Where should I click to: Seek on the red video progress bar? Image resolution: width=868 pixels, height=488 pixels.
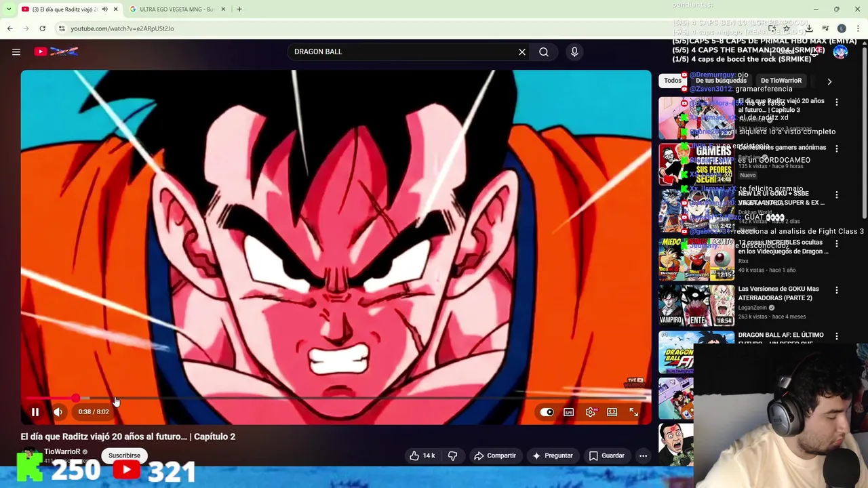coord(336,398)
